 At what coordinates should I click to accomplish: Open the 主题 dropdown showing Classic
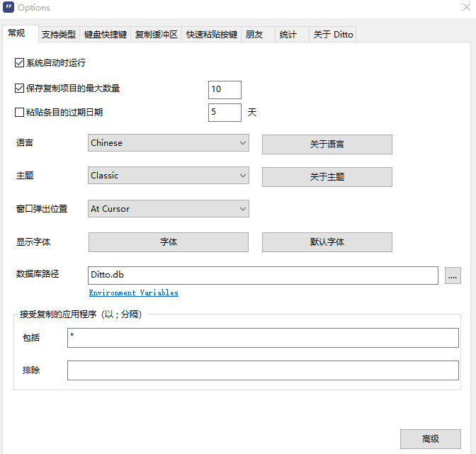pyautogui.click(x=169, y=175)
